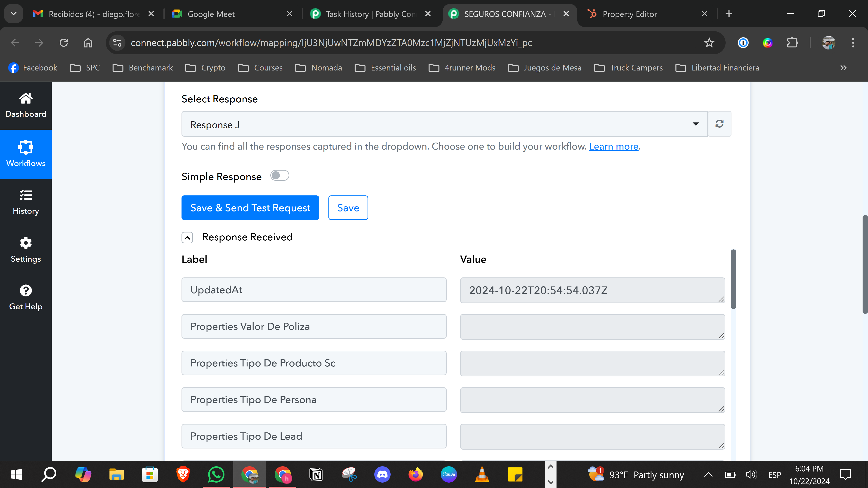The width and height of the screenshot is (868, 488).
Task: Open Firefox from the taskbar
Action: click(415, 474)
